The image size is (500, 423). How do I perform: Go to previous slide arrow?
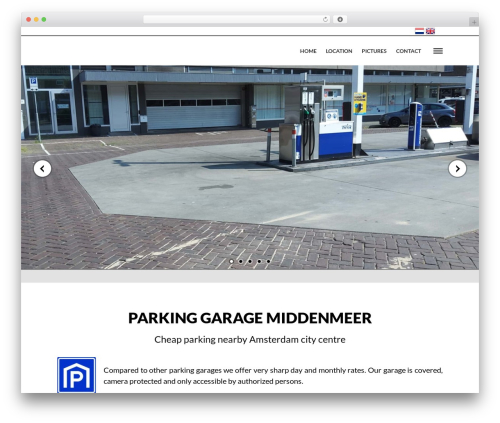pos(42,169)
